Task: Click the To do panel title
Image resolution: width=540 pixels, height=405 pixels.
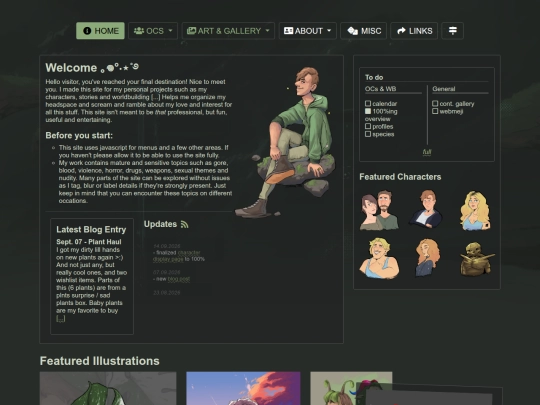Action: 374,77
